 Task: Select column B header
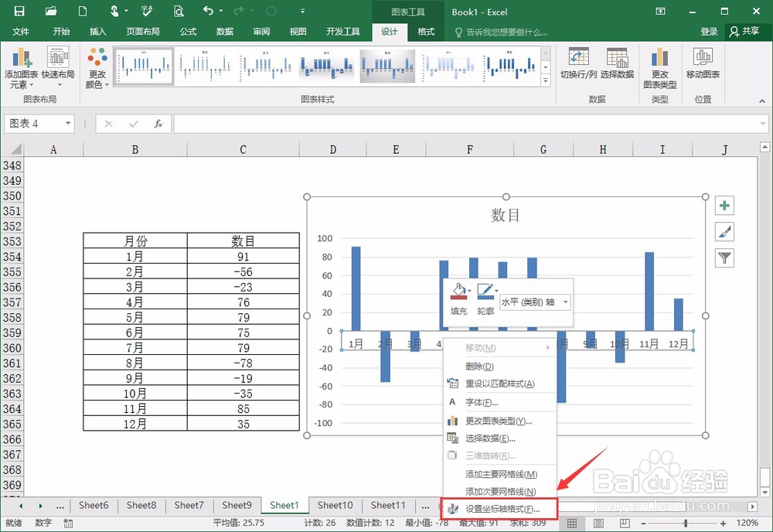coord(135,149)
